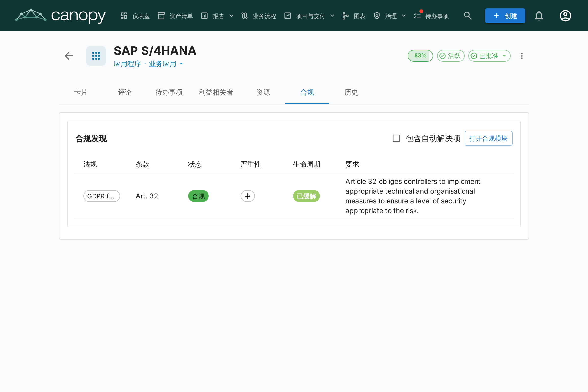Click the Article 32 requirement description text
This screenshot has width=588, height=392.
413,196
